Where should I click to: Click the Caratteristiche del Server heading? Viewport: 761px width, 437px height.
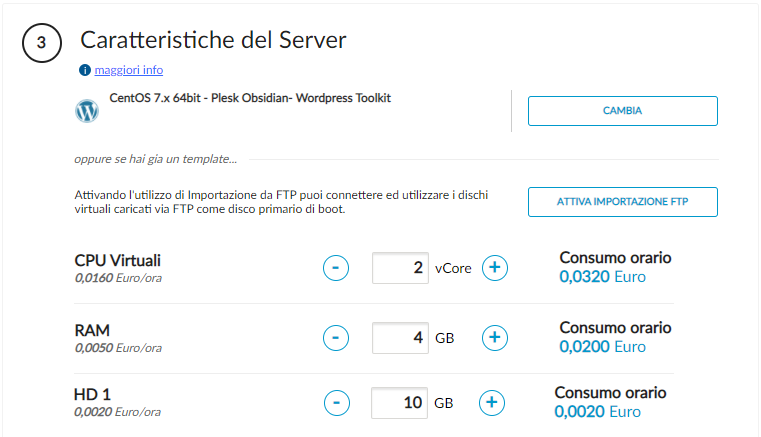[x=213, y=41]
